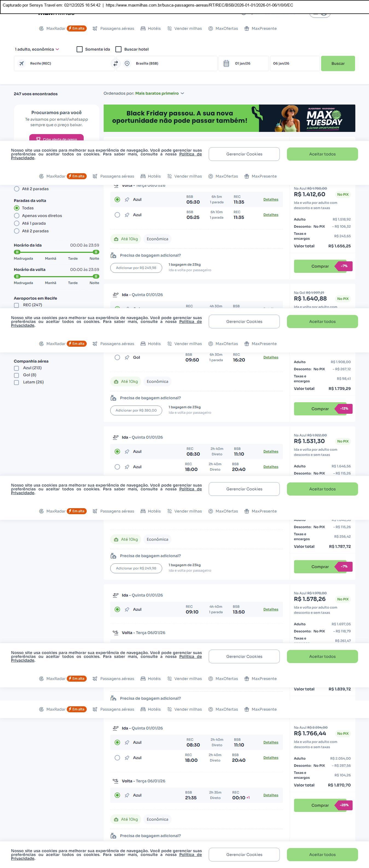Screen dimensions: 369x868
Task: Click left handle of Horário da ida slider
Action: (17, 252)
